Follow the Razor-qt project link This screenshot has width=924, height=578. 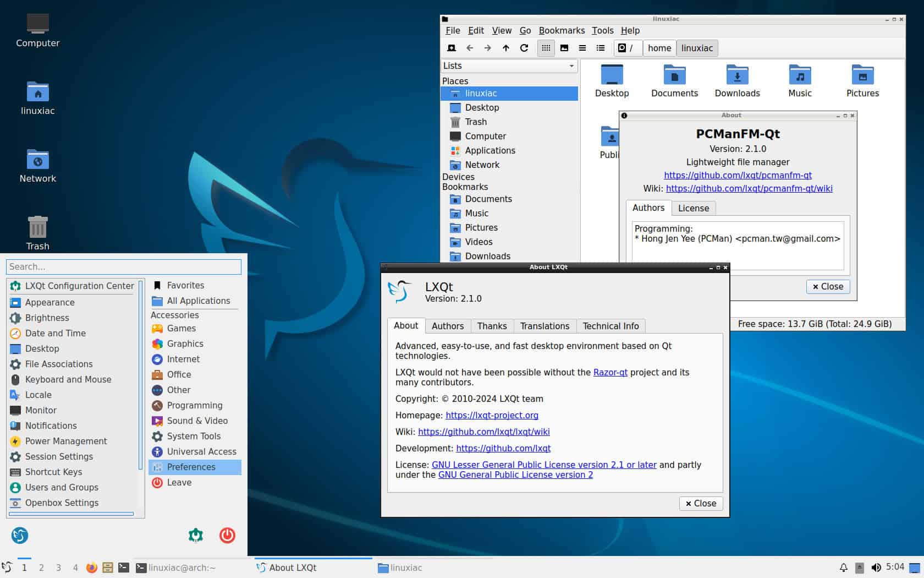point(610,372)
